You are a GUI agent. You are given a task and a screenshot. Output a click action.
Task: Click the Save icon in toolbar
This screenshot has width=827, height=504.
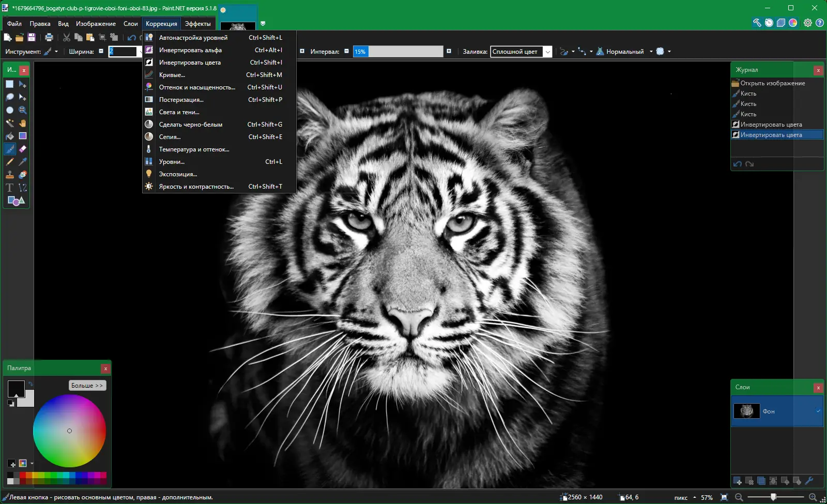point(32,37)
